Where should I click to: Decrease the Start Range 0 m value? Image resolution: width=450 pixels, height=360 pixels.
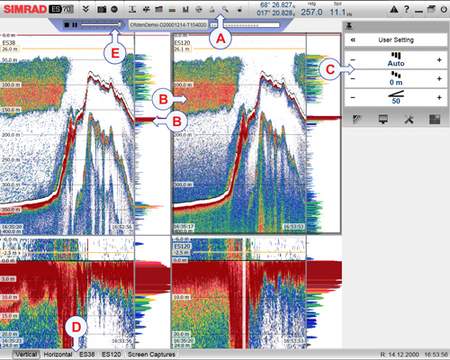coord(353,79)
